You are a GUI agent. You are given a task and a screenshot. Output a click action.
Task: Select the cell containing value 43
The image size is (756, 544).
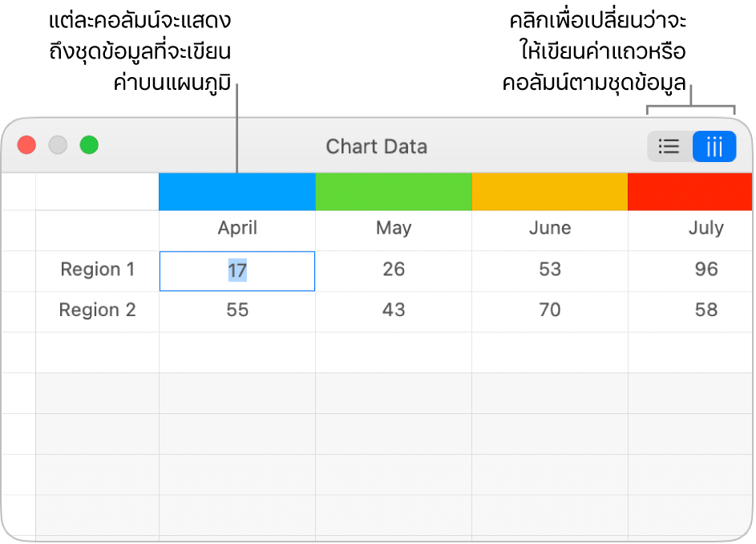point(394,311)
